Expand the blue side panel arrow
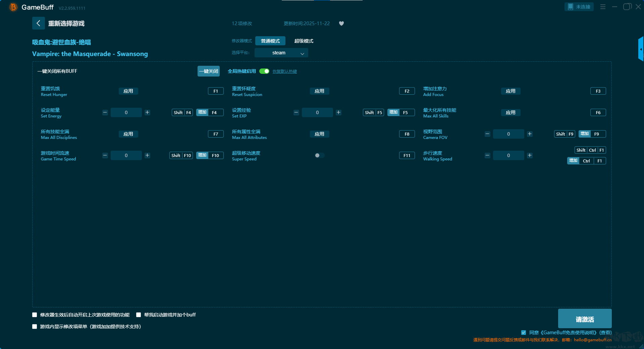Viewport: 644px width, 349px height. (x=641, y=49)
